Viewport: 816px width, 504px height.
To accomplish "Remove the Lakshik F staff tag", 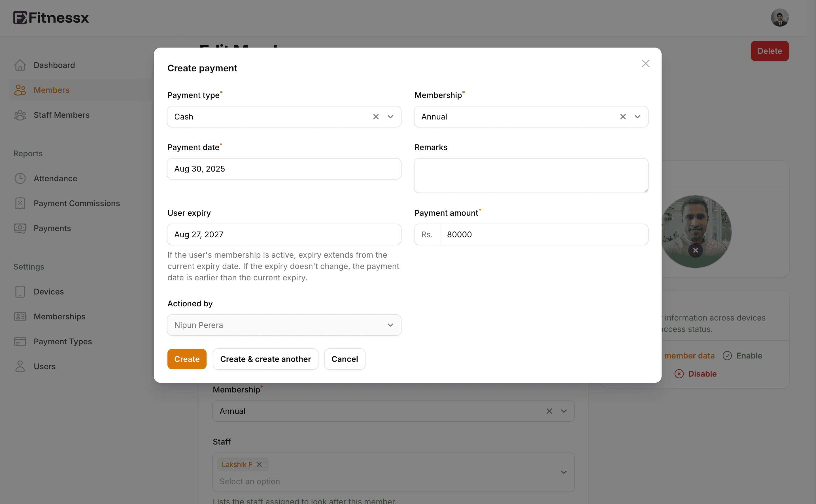I will tap(260, 464).
